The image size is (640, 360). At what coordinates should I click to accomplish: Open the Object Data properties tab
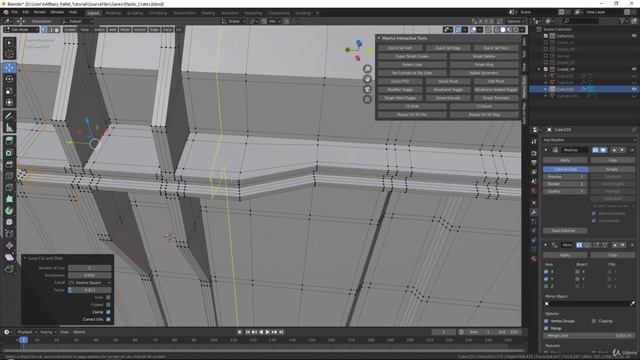[534, 249]
